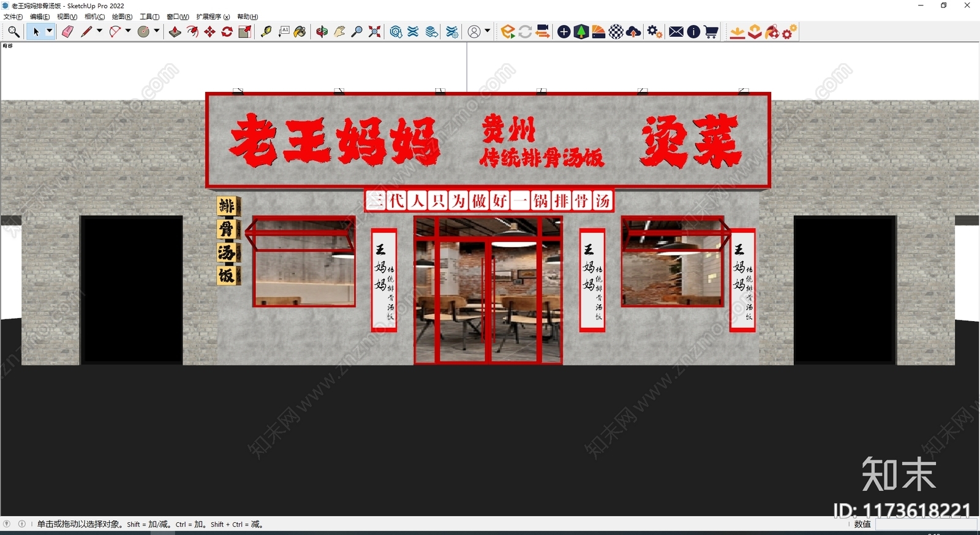The width and height of the screenshot is (980, 535).
Task: Click Send to LayOut icon
Action: pos(432,32)
